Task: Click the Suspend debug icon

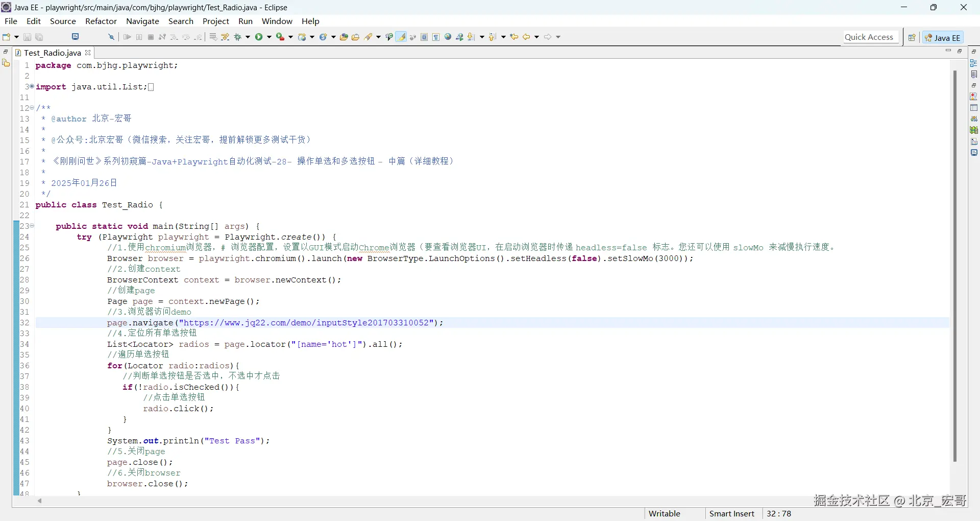Action: pyautogui.click(x=139, y=37)
